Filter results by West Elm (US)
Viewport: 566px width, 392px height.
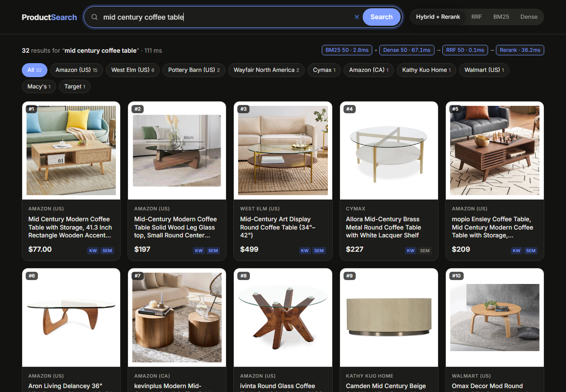(x=133, y=70)
